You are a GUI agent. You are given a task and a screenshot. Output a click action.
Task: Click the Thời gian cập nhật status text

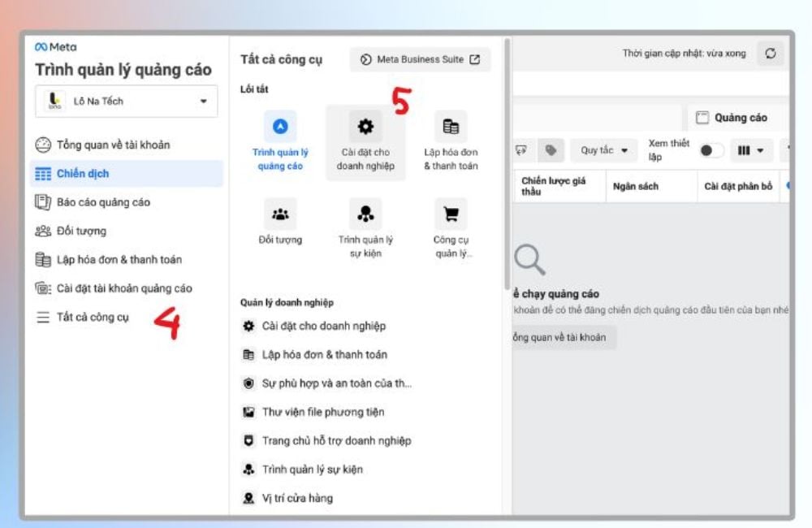[684, 54]
